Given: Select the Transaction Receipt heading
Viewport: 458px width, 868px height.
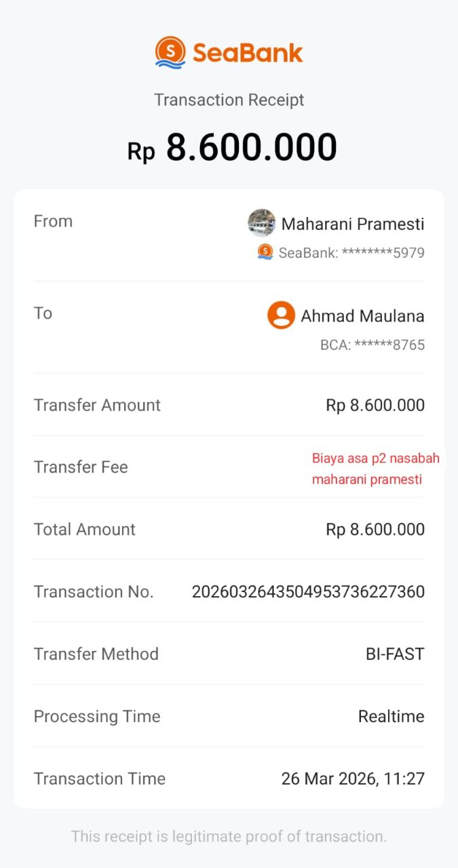Looking at the screenshot, I should pos(229,100).
